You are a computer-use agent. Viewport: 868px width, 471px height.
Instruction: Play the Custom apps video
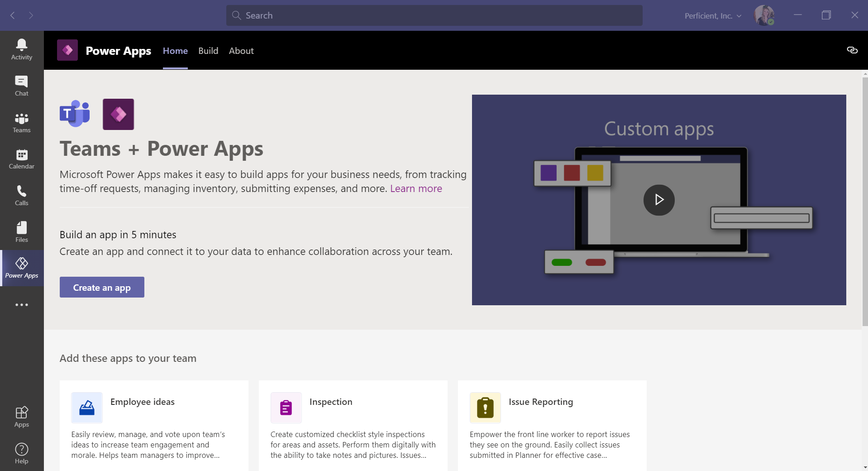pos(659,200)
